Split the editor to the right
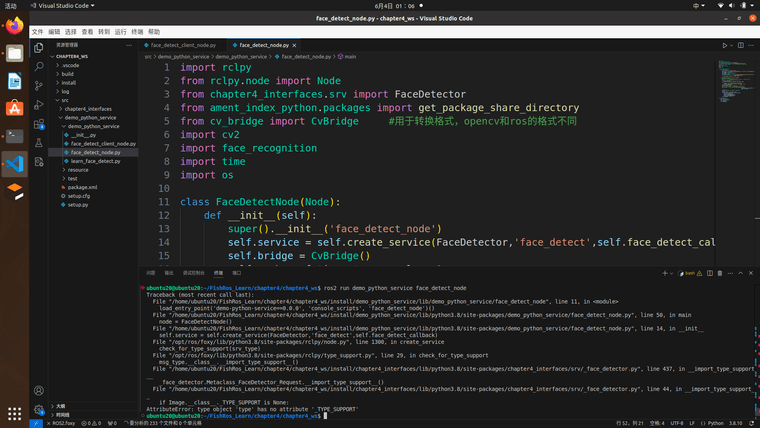Viewport: 760px width, 428px height. click(741, 45)
